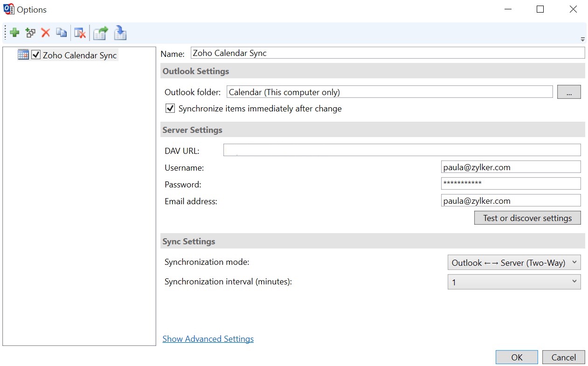Viewport: 588px width, 366px height.
Task: Disable the Zoho Calendar Sync profile checkbox
Action: click(36, 55)
